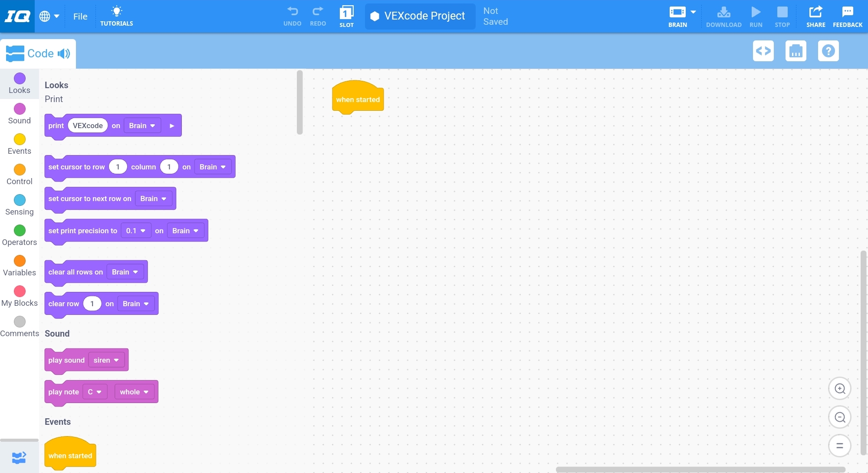
Task: Open the Feedback panel icon
Action: click(847, 12)
